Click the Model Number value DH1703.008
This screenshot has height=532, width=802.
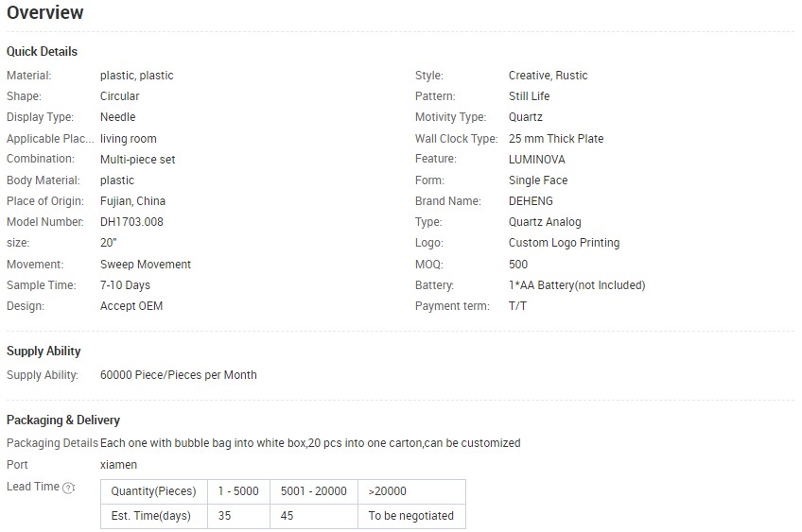pos(132,222)
